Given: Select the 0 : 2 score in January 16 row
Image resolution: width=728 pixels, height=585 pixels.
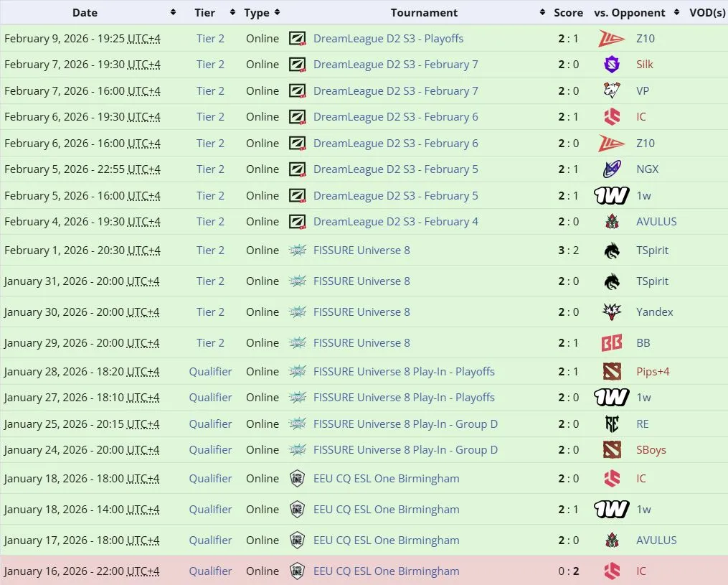Looking at the screenshot, I should click(568, 571).
